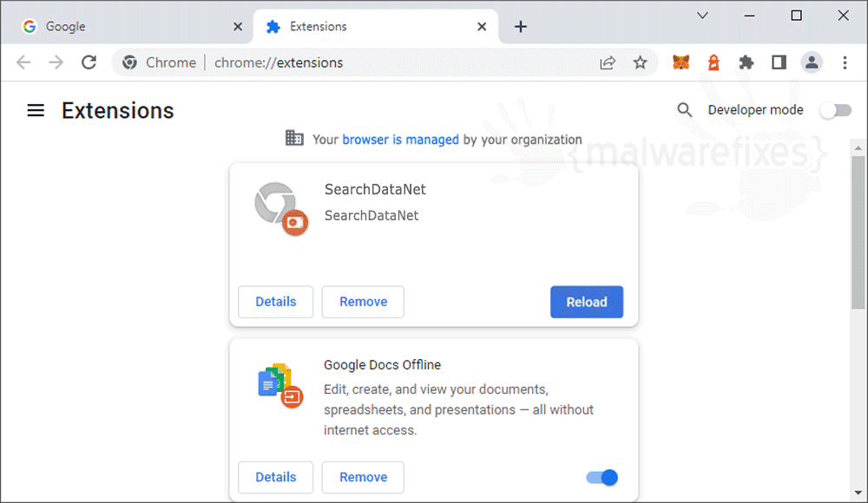Viewport: 868px width, 503px height.
Task: Reload the page with the refresh icon
Action: [89, 62]
